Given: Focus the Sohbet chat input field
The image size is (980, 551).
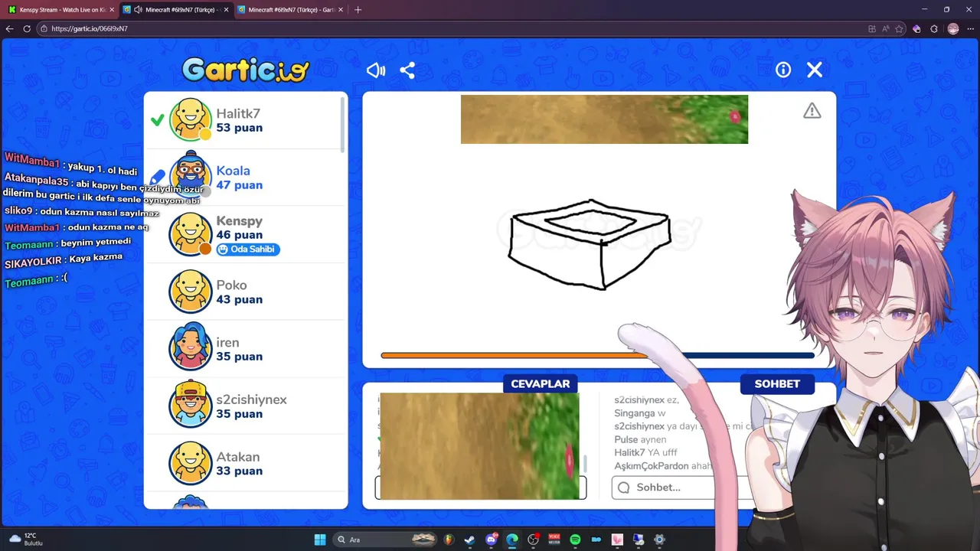Looking at the screenshot, I should pyautogui.click(x=681, y=487).
